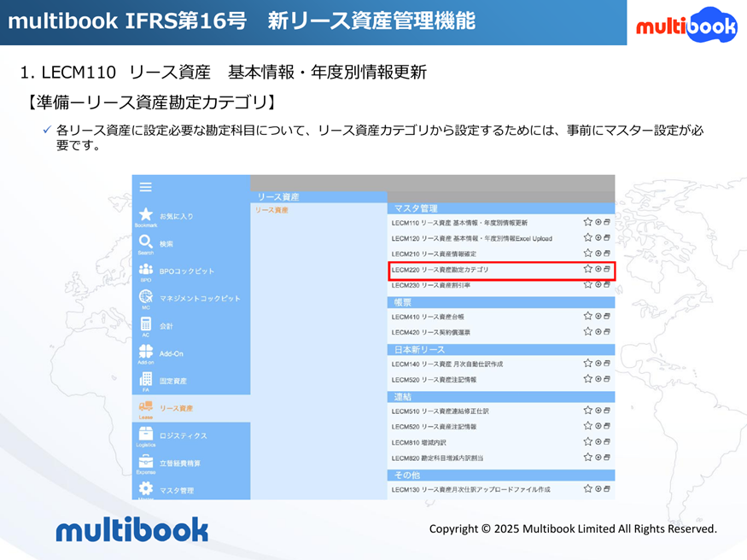
Task: Toggle favorite star for LECM420 row
Action: pos(588,332)
